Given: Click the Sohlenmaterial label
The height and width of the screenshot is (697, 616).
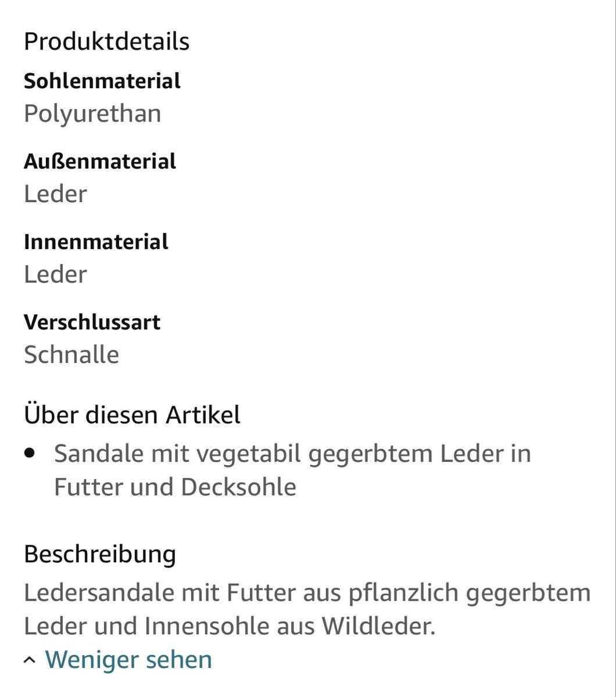Looking at the screenshot, I should [x=102, y=81].
